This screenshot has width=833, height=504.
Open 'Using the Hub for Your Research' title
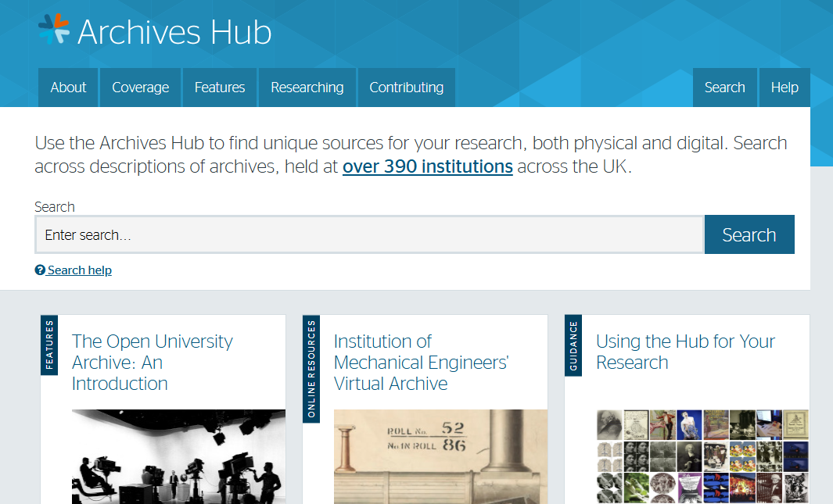click(x=685, y=352)
